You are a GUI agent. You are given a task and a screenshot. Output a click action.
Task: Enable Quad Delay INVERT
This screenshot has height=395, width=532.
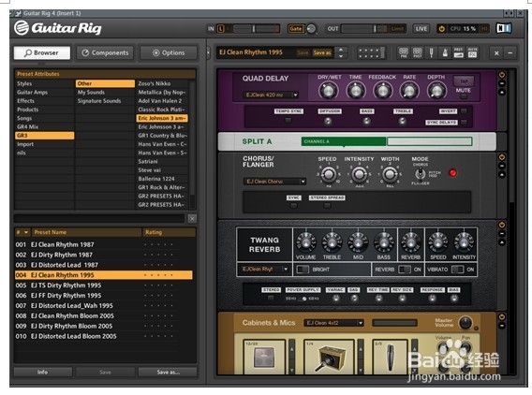[x=464, y=111]
